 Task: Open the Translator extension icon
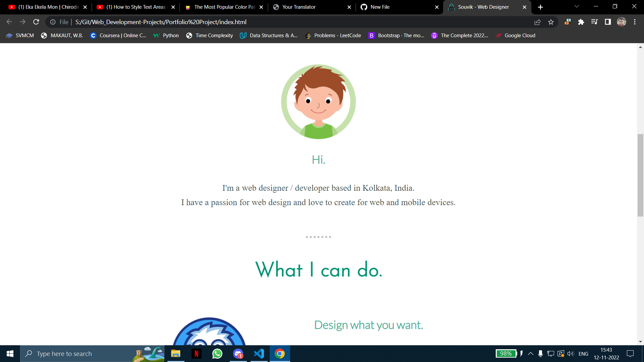pos(567,22)
